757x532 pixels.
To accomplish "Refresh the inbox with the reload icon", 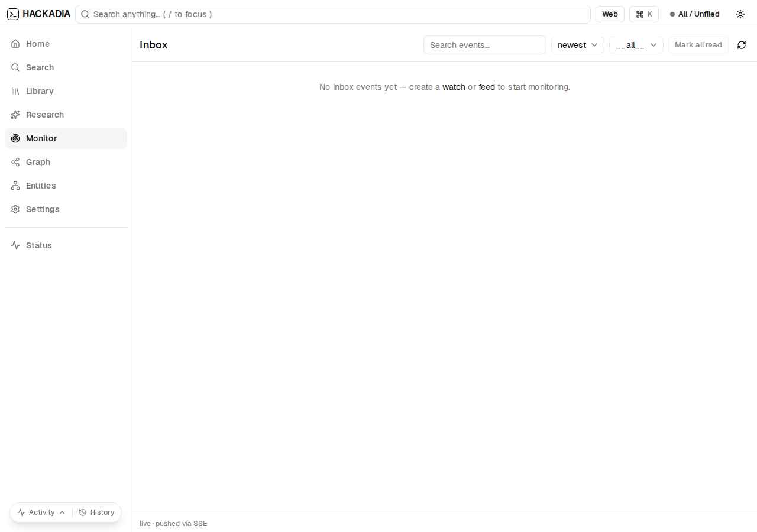I will pos(742,45).
